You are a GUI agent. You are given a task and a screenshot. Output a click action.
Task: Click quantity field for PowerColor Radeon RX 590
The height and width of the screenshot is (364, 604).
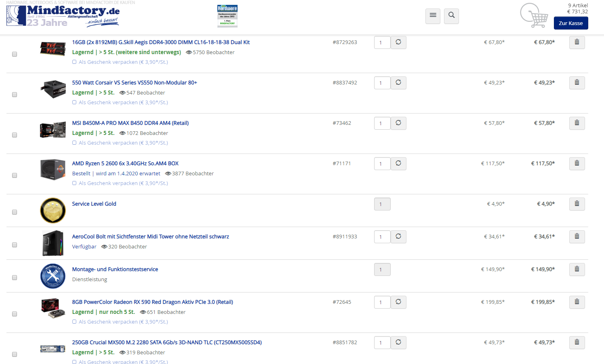pos(382,302)
